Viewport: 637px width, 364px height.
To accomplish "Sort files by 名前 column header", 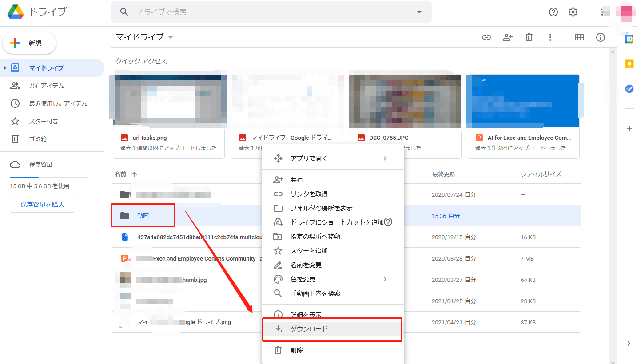I will [120, 174].
